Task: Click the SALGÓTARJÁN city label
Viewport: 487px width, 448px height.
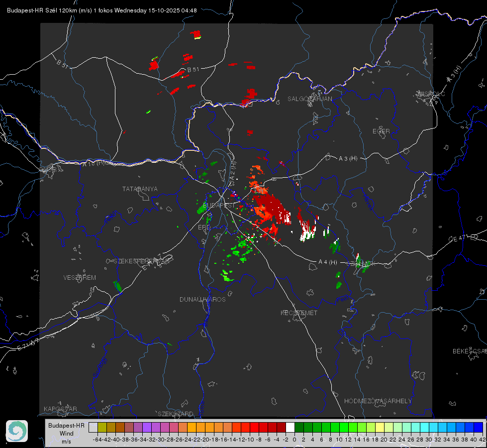Action: click(309, 99)
